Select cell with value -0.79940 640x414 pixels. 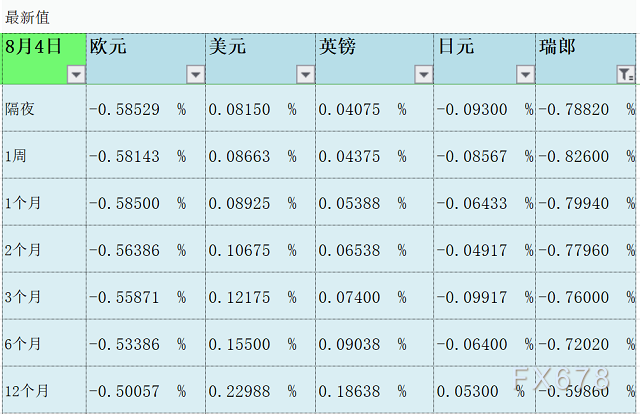(x=586, y=202)
